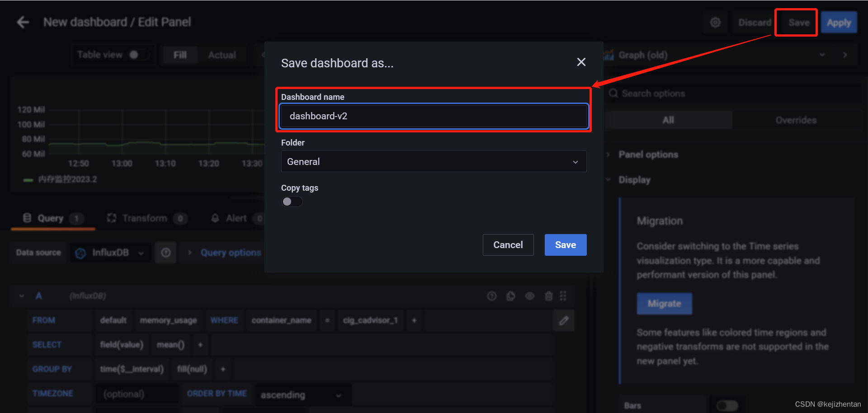Click the Alert bell icon
The height and width of the screenshot is (413, 868).
click(x=215, y=218)
